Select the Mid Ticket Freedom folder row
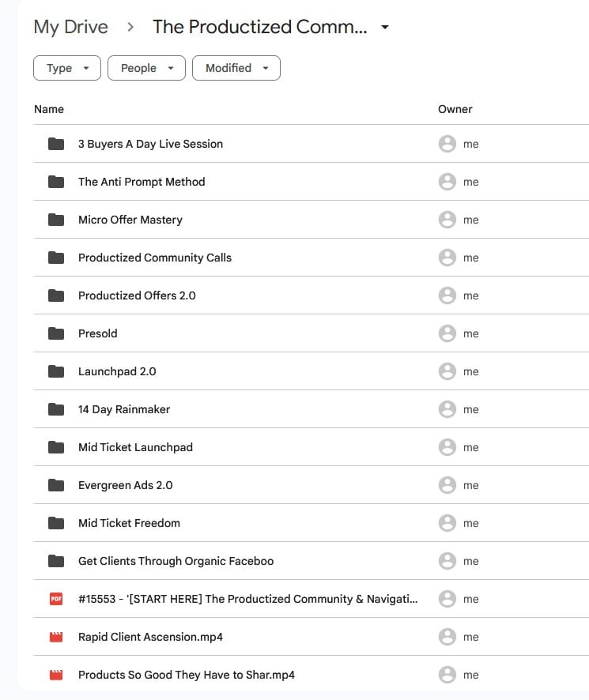Image resolution: width=589 pixels, height=700 pixels. point(129,523)
